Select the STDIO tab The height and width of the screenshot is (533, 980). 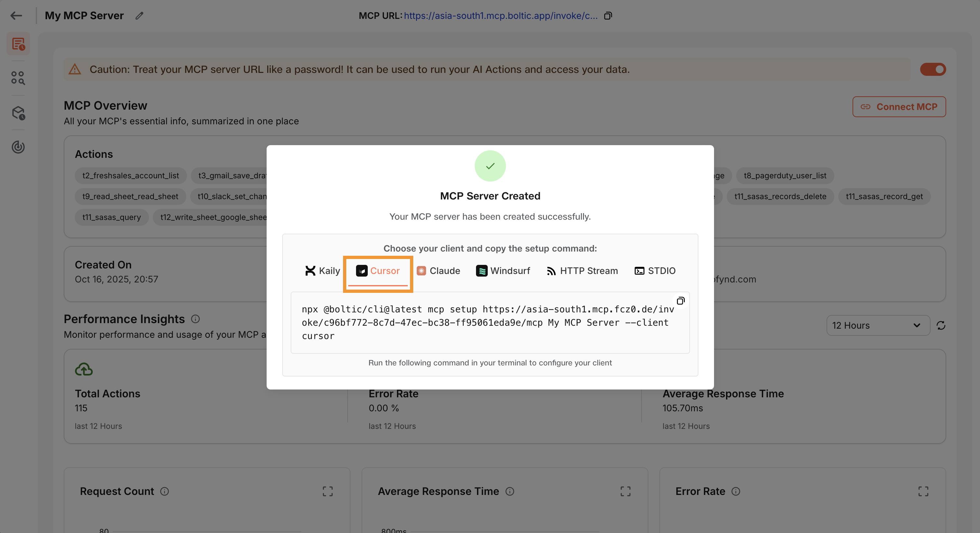tap(655, 271)
